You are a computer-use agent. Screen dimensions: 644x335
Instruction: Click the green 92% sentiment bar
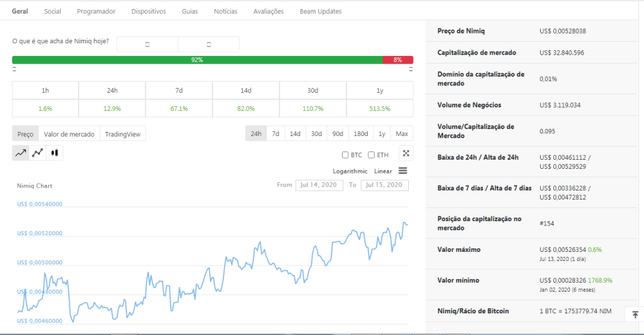[x=197, y=60]
